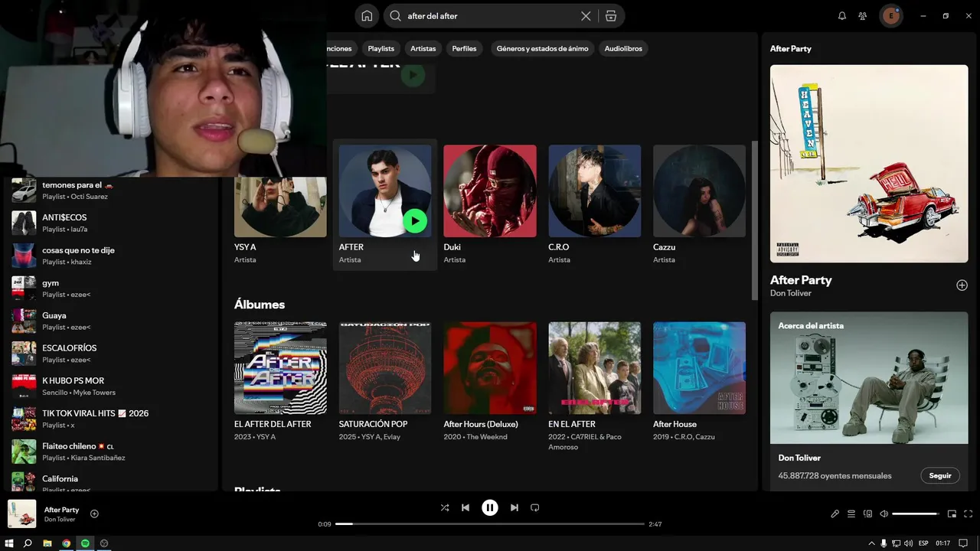Open the large After Party cover in right panel

[x=869, y=164]
